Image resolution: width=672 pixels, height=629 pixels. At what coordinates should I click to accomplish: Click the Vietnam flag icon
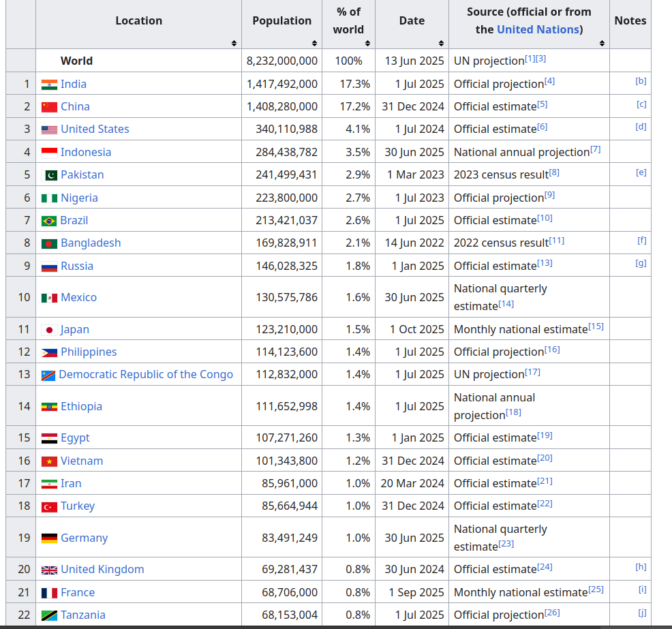(49, 461)
